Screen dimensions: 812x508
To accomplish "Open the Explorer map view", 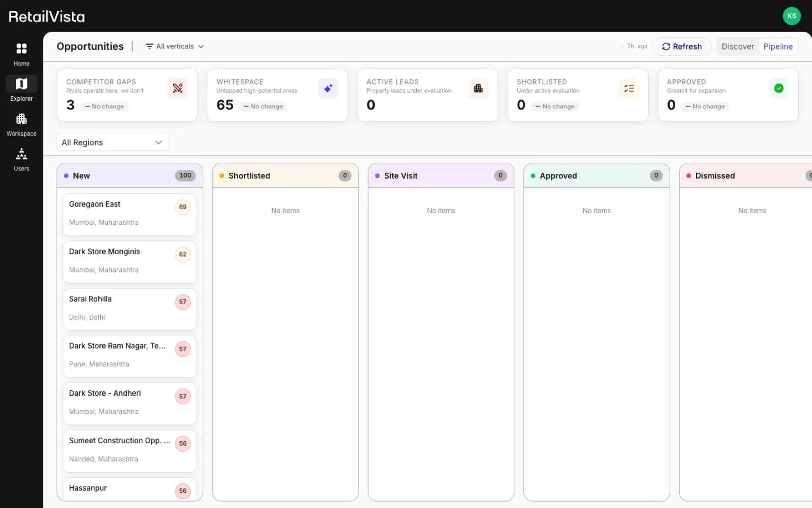I will (x=21, y=89).
